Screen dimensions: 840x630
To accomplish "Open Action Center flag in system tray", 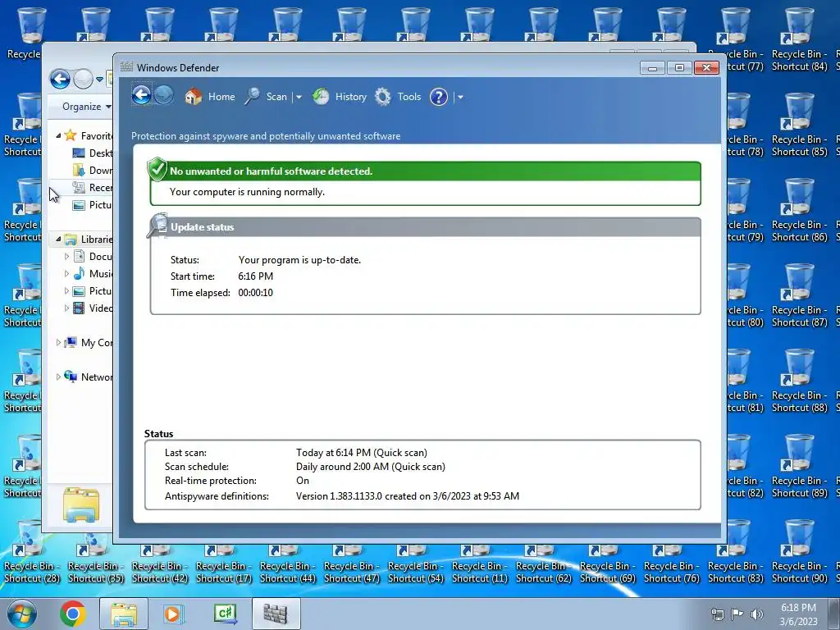I will 737,614.
